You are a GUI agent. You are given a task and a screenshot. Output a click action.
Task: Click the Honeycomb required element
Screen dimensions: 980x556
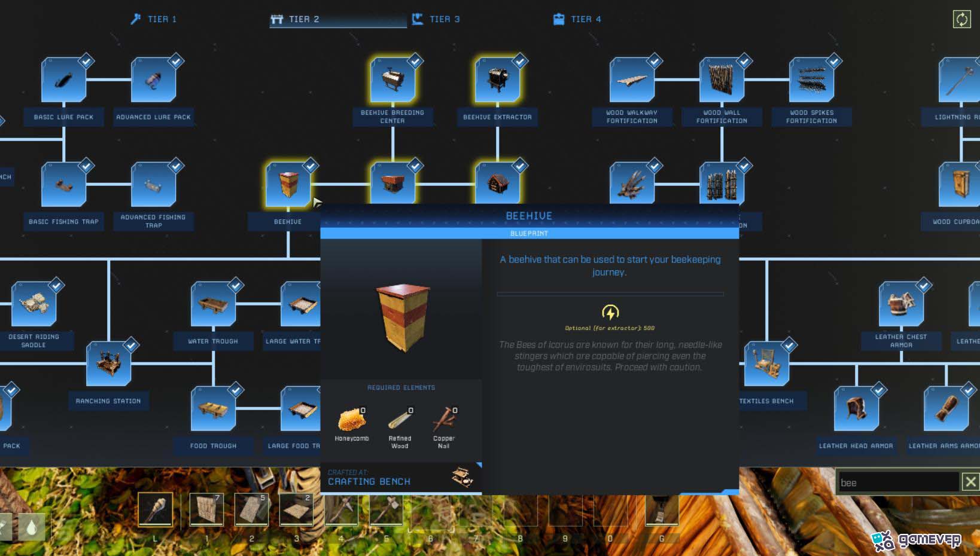click(352, 424)
